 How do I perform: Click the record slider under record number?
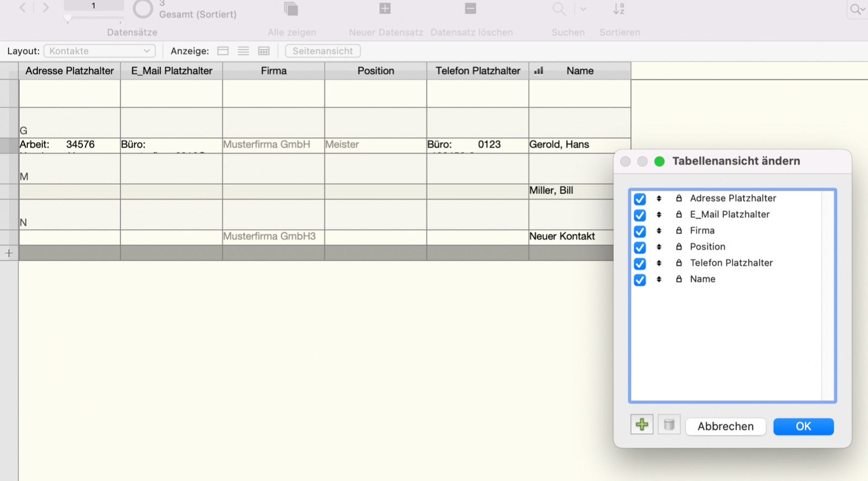click(67, 18)
